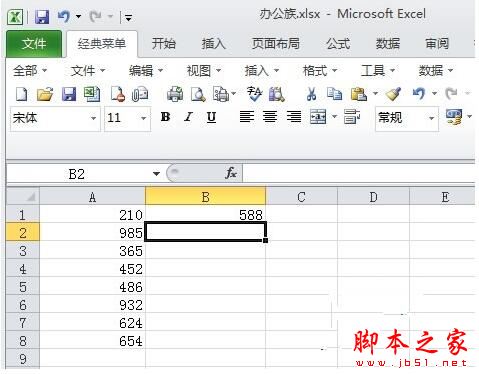Click undo arrow in classic toolbar
Viewport: 479px width, 374px height.
[419, 94]
